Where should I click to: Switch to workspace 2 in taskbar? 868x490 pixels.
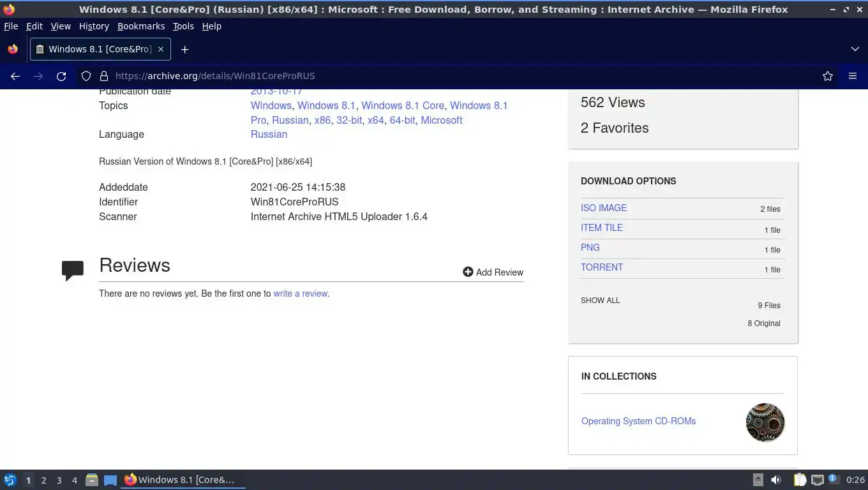coord(43,480)
